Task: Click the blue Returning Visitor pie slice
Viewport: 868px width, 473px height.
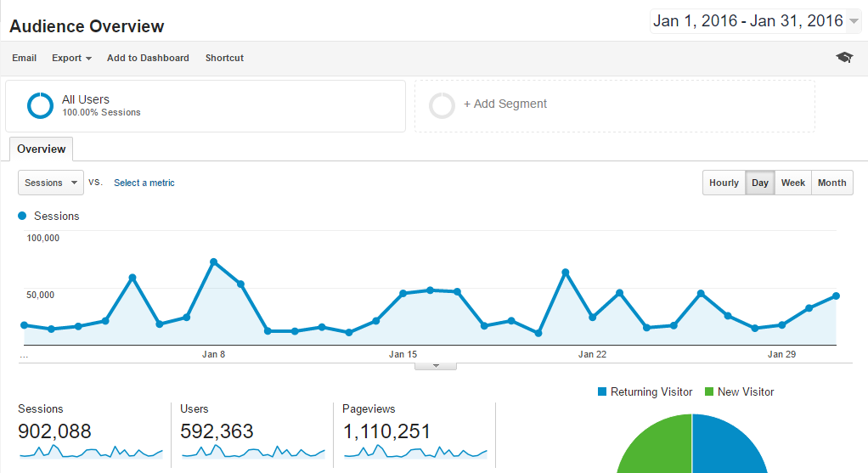Action: pos(725,448)
